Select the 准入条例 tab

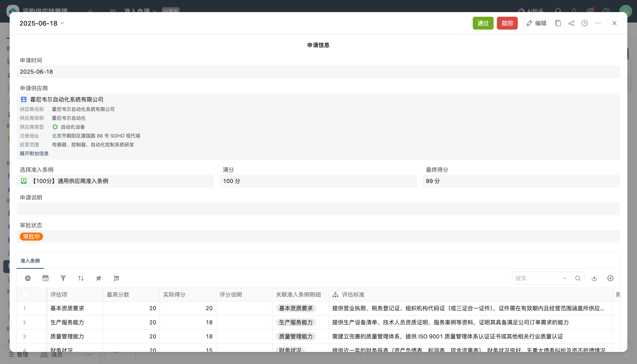(30, 261)
